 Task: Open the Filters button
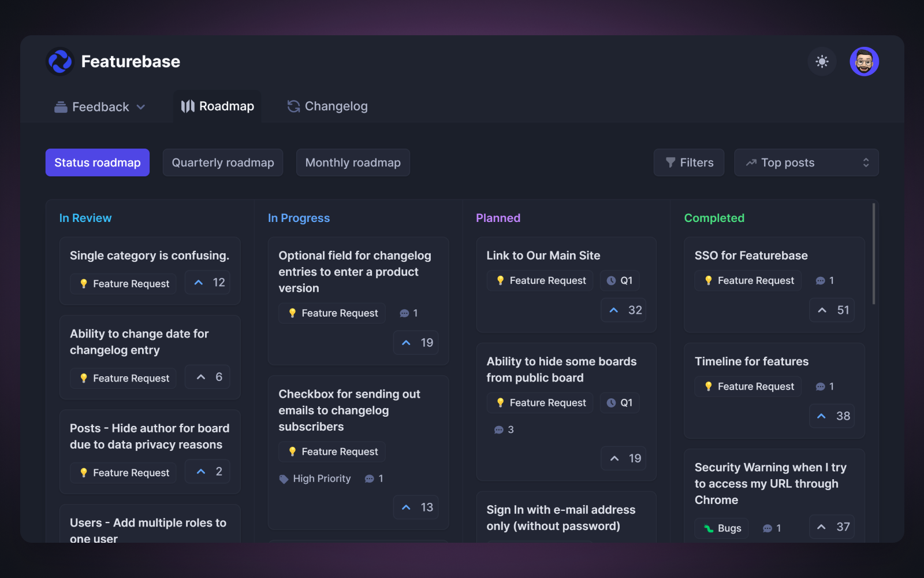pyautogui.click(x=689, y=162)
